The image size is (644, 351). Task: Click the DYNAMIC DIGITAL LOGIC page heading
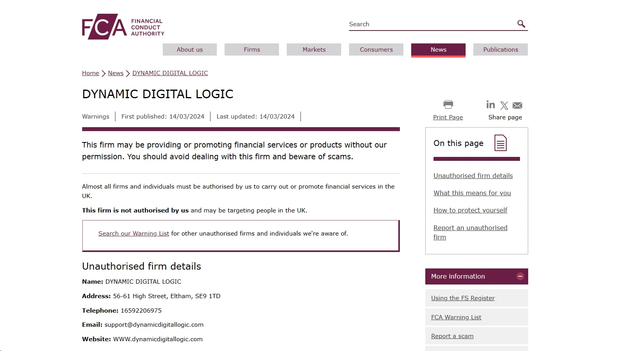158,94
